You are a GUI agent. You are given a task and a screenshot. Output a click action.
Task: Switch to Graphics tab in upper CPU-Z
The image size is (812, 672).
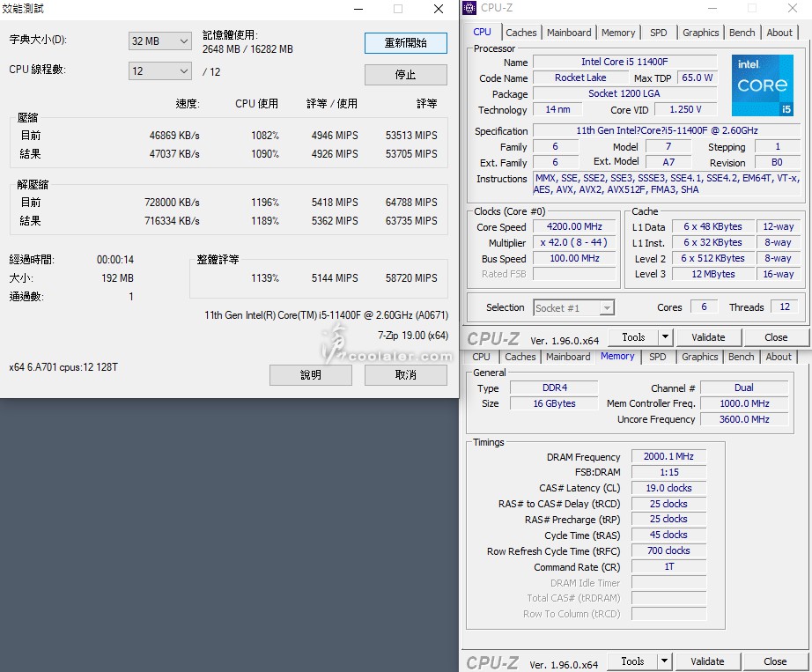(x=701, y=33)
